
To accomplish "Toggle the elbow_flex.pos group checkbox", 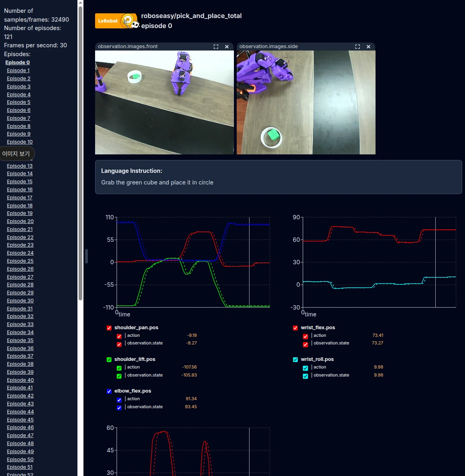I will click(x=109, y=391).
